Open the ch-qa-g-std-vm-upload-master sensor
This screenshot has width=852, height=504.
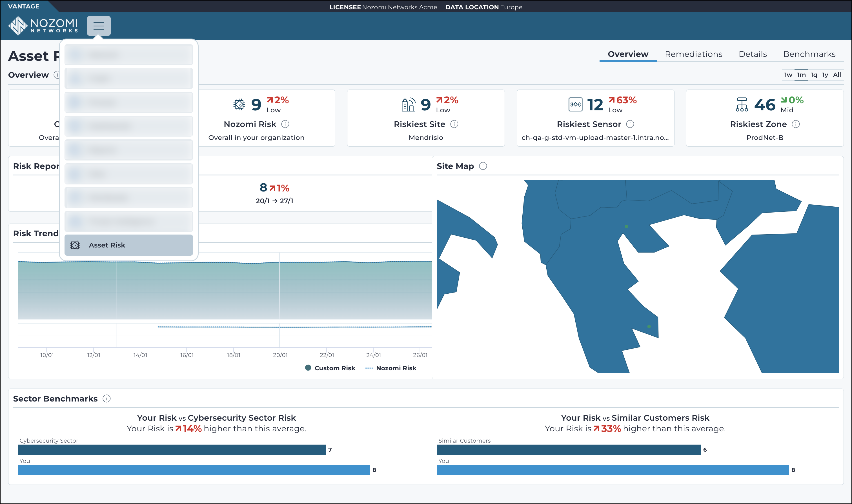point(595,138)
